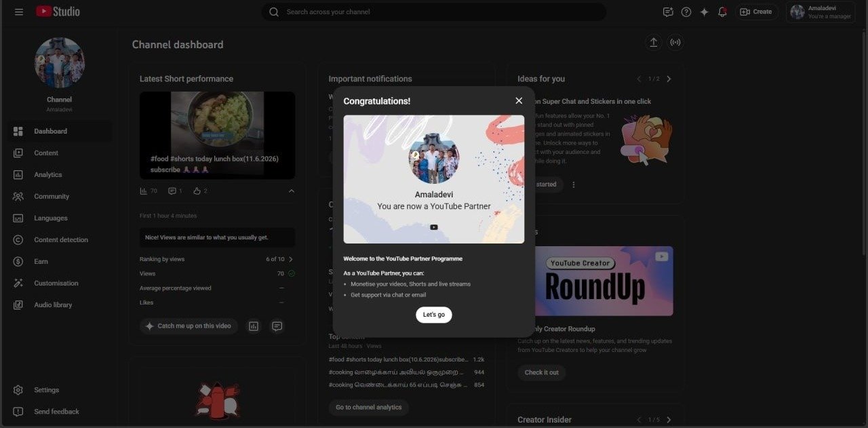Click the channel profile picture in sidebar
Viewport: 868px width, 428px height.
pos(60,63)
